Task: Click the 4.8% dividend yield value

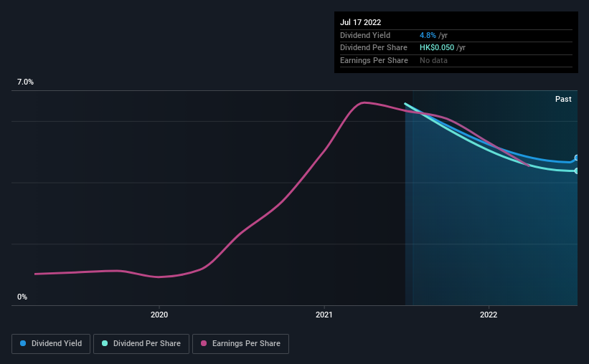Action: tap(428, 35)
